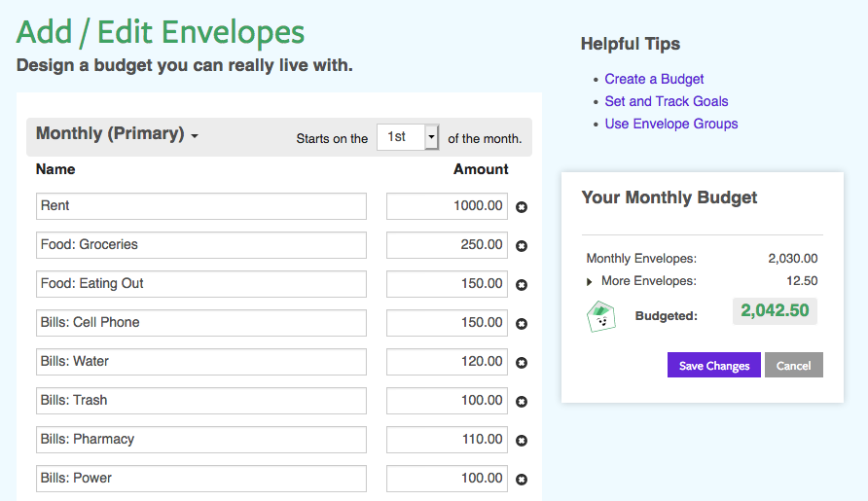Viewport: 868px width, 501px height.
Task: Click the remove icon beside Bills: Water
Action: tap(522, 363)
